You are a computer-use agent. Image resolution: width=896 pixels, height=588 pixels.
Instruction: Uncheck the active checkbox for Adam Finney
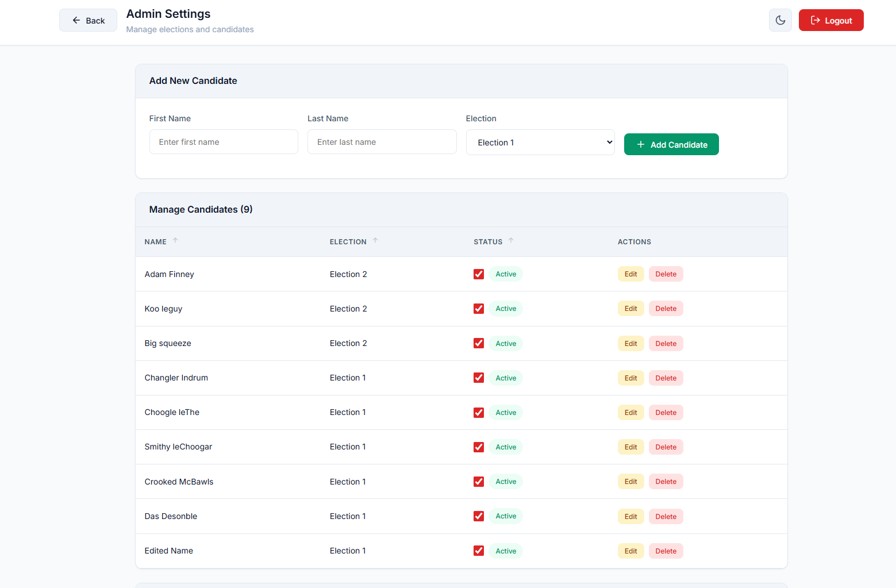coord(478,274)
